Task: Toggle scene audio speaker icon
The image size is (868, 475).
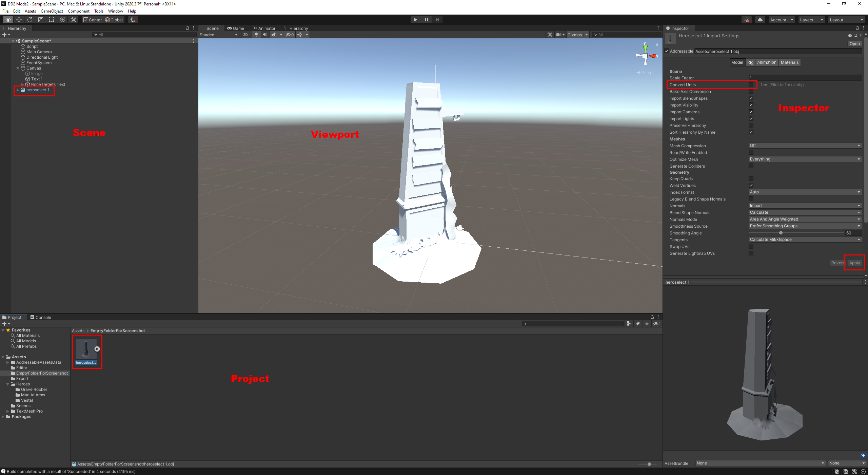Action: tap(265, 35)
